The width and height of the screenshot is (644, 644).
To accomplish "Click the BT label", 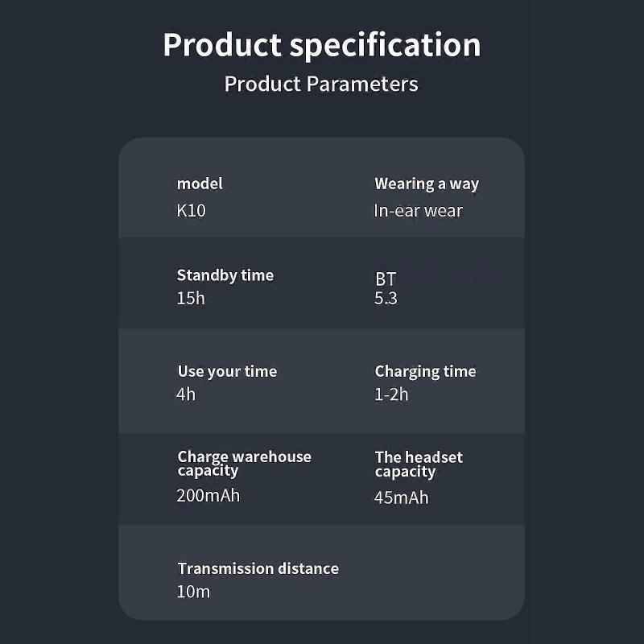I will tap(386, 279).
